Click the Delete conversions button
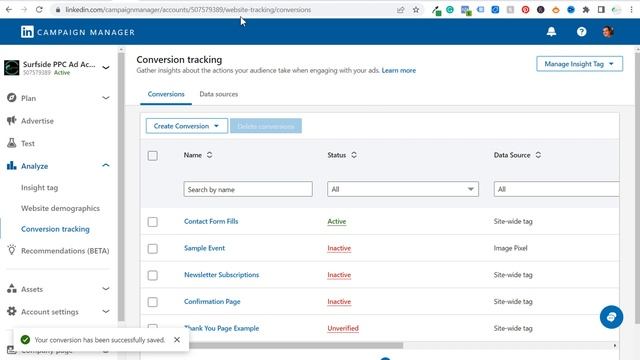 tap(266, 126)
